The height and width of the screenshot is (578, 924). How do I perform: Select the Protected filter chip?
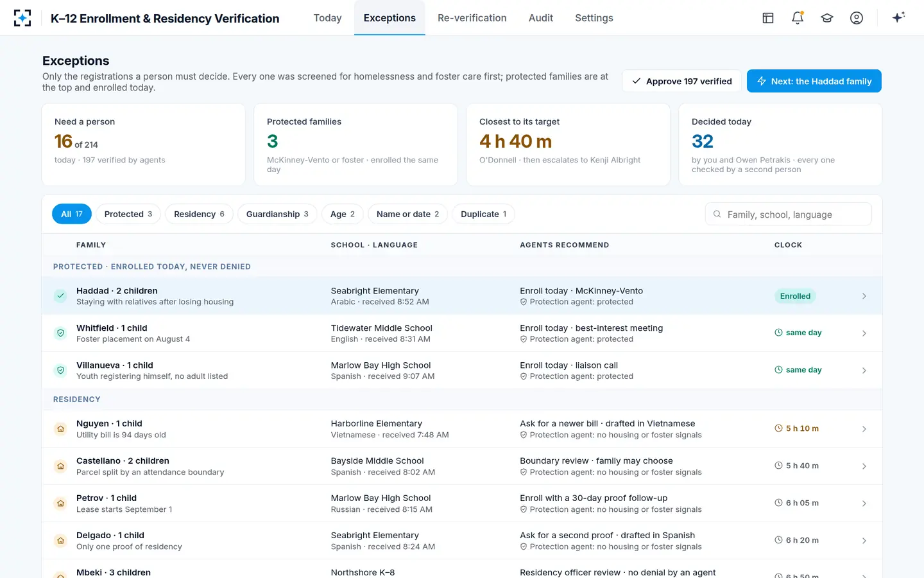[x=128, y=214]
